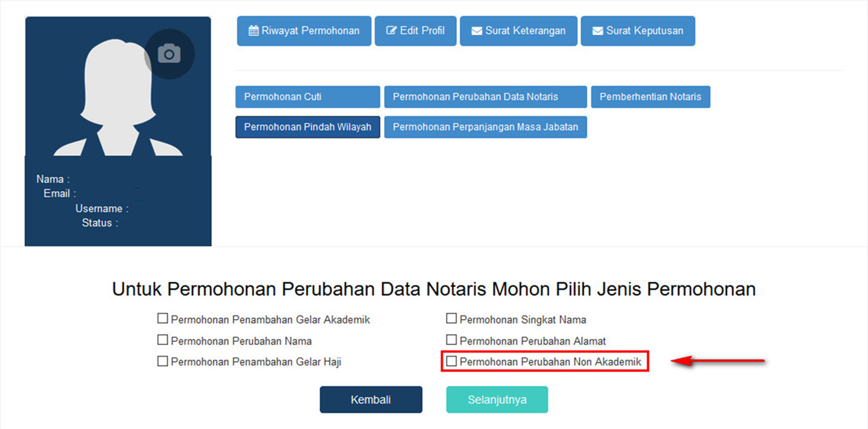The image size is (868, 429).
Task: Click the pencil icon on Edit Profil
Action: pyautogui.click(x=391, y=31)
